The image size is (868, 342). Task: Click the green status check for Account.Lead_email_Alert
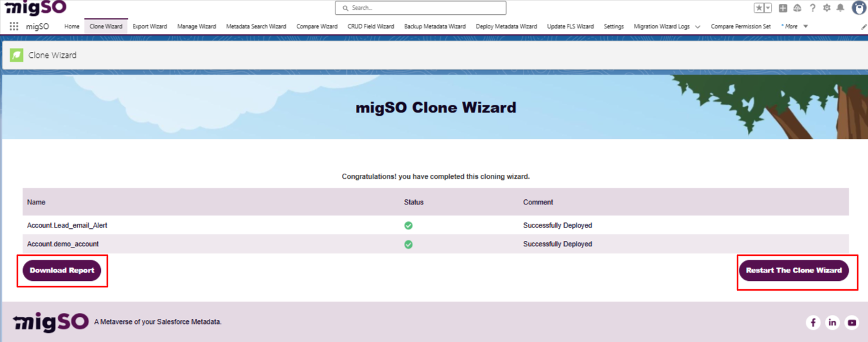click(x=408, y=226)
